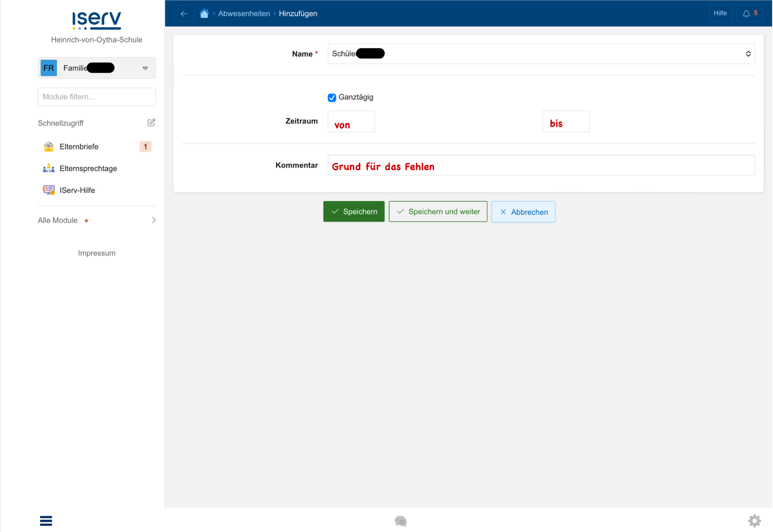The height and width of the screenshot is (532, 773).
Task: Click the Kommentar text field
Action: point(541,165)
